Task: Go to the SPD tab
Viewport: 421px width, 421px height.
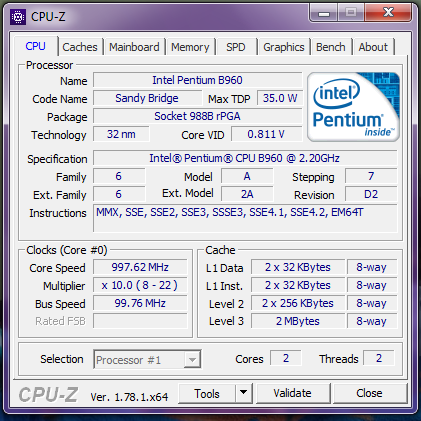Action: pyautogui.click(x=236, y=47)
